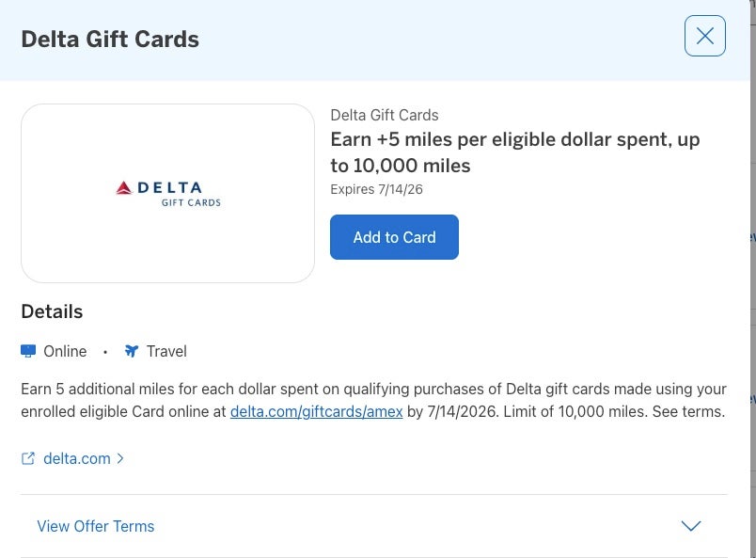Visit the delta.com merchant link
The height and width of the screenshot is (558, 756).
pyautogui.click(x=76, y=458)
